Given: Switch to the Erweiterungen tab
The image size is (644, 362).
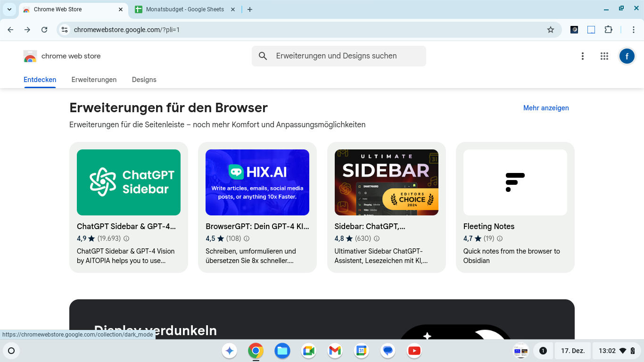Looking at the screenshot, I should [x=94, y=80].
